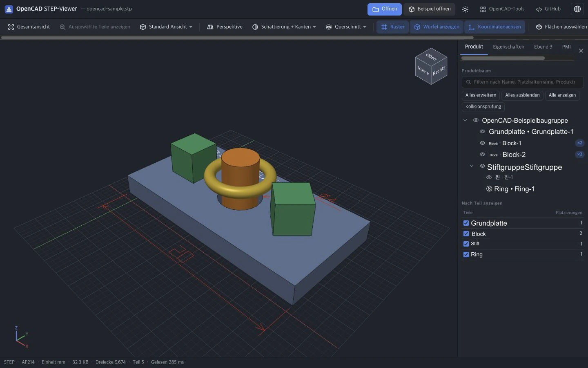
Task: Uncheck the Block part checkbox
Action: coord(466,234)
